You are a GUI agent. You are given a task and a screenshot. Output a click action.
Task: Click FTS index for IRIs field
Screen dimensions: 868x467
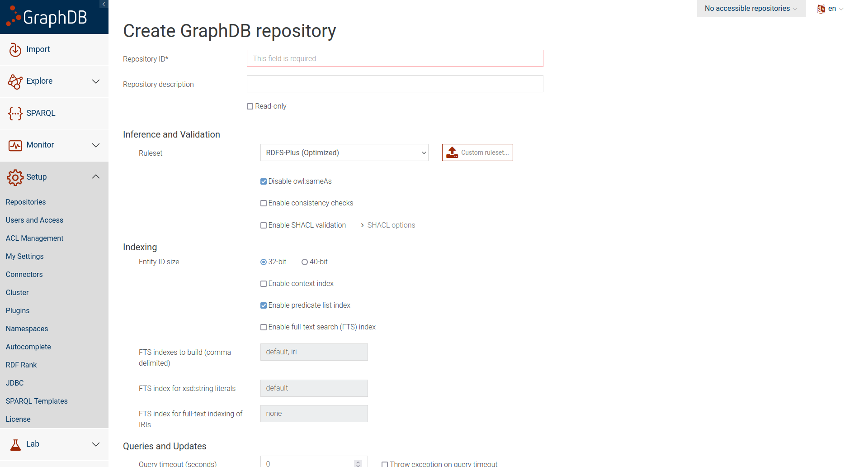click(314, 414)
